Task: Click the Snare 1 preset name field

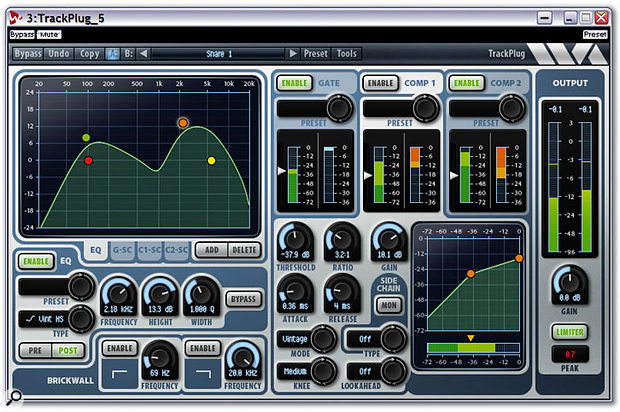Action: point(219,53)
